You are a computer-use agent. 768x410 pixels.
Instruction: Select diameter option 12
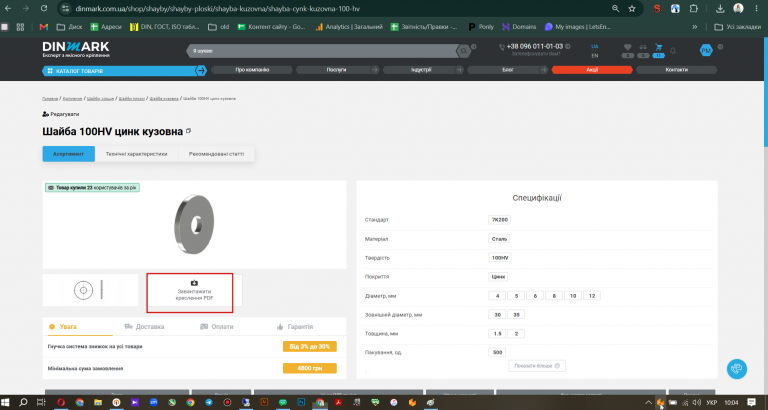click(592, 296)
